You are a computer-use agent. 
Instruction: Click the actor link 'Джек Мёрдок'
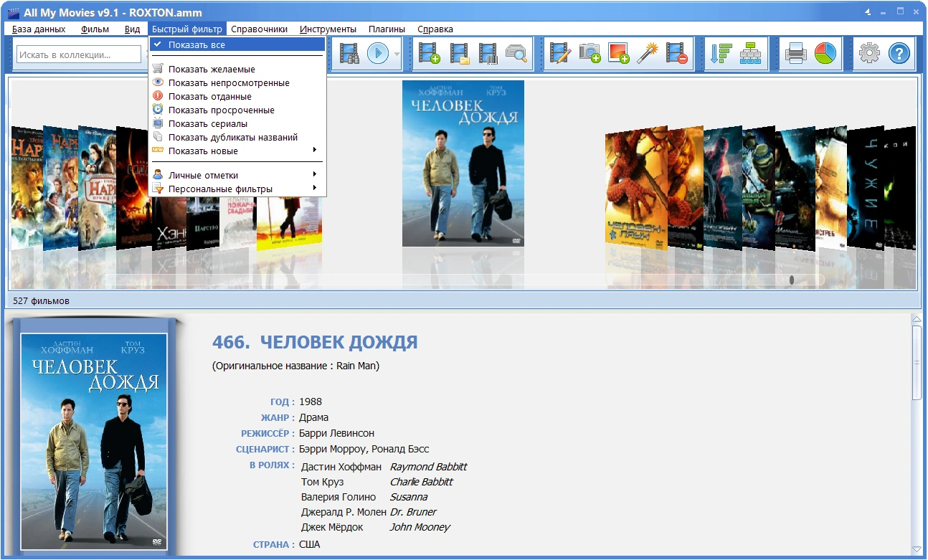332,527
